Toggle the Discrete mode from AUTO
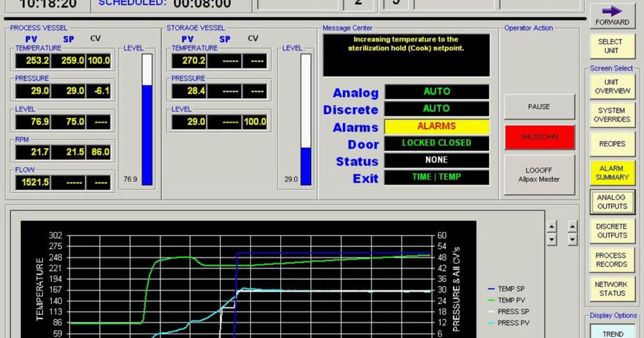This screenshot has width=644, height=338. coord(436,109)
